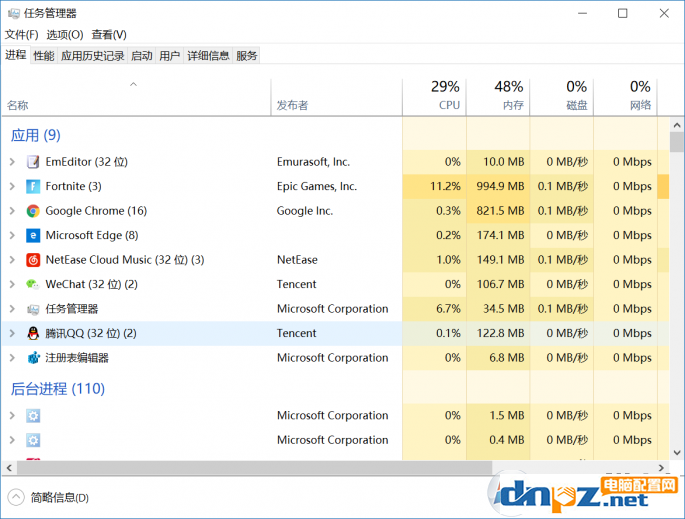Click the Emurasoft, Inc. publisher cell

pyautogui.click(x=313, y=162)
